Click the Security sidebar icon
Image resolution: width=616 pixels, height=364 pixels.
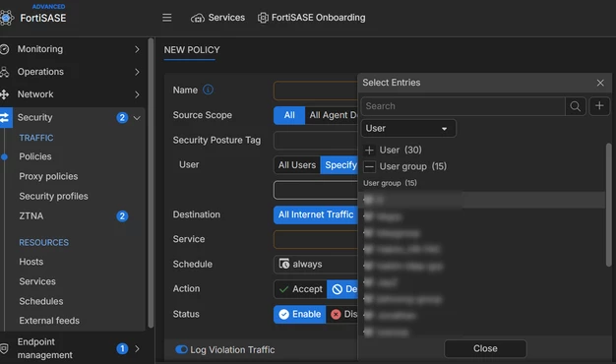click(5, 117)
